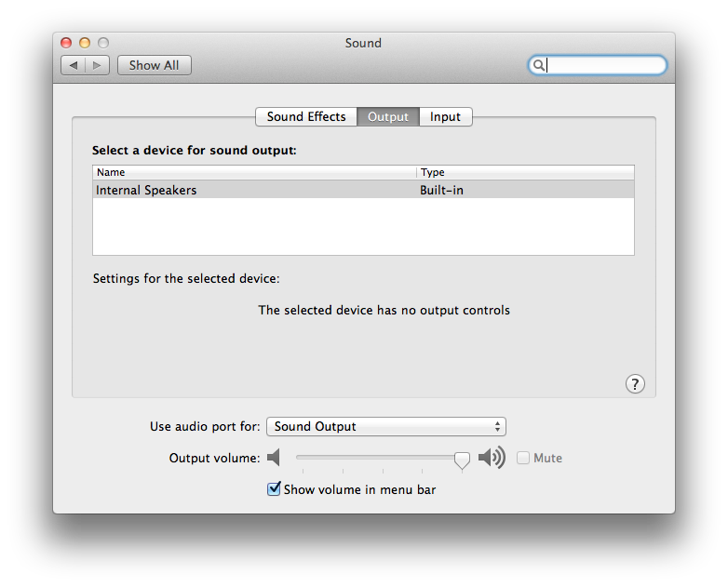Open the Input tab
Image resolution: width=728 pixels, height=587 pixels.
click(x=445, y=117)
